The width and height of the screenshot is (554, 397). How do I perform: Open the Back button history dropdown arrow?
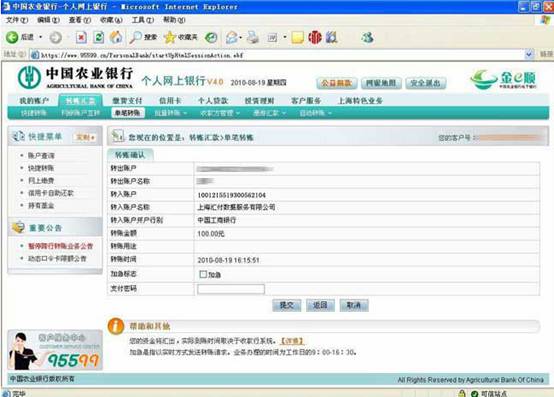[x=40, y=37]
